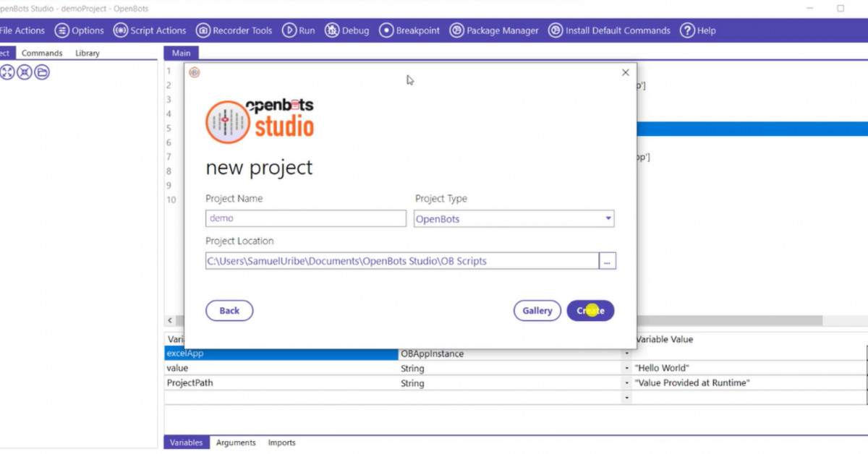Open the type dropdown for the excelApp variable

coord(626,354)
